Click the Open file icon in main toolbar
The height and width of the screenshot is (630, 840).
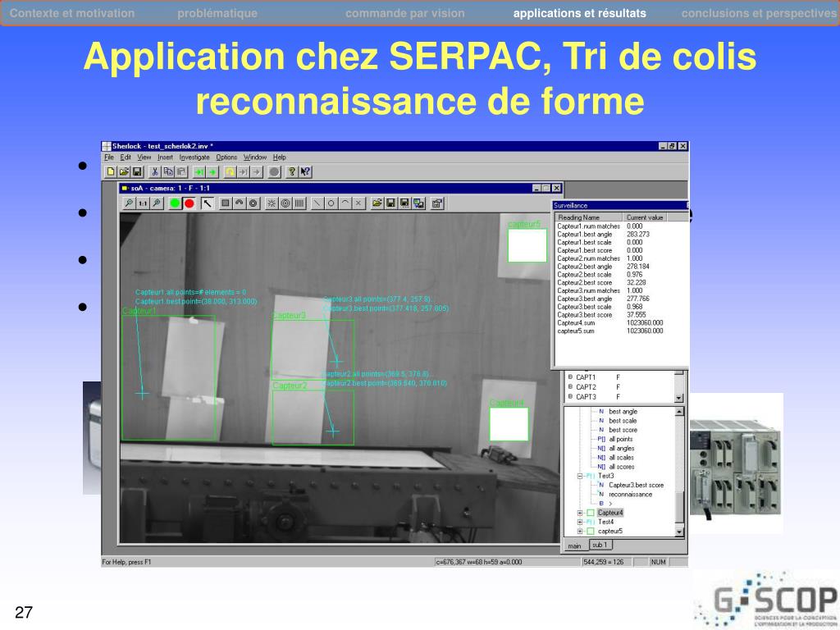(124, 172)
